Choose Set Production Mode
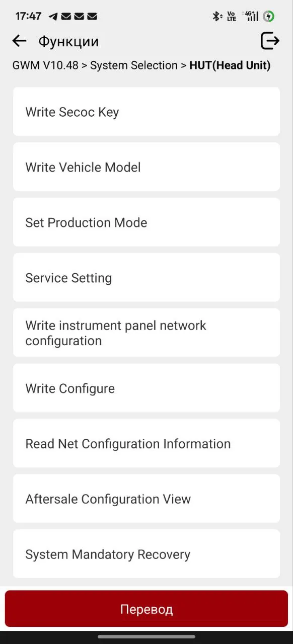The image size is (293, 644). coord(146,222)
